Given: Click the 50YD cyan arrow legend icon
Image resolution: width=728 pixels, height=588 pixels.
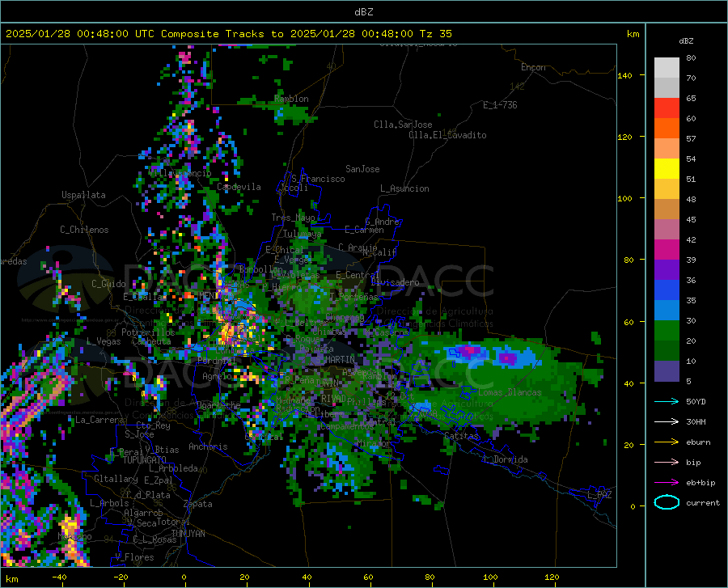Looking at the screenshot, I should (667, 401).
